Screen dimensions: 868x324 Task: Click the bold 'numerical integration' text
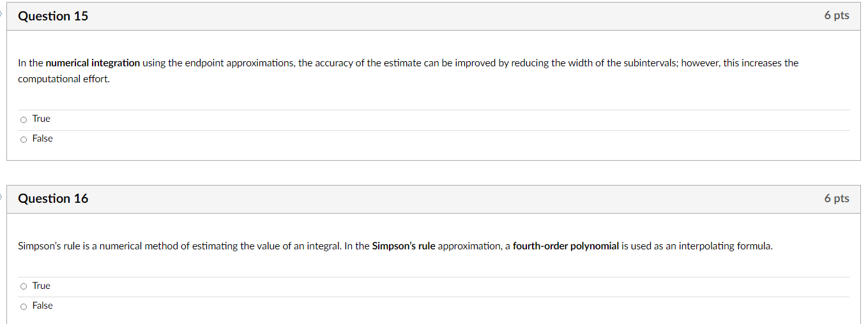(x=93, y=63)
